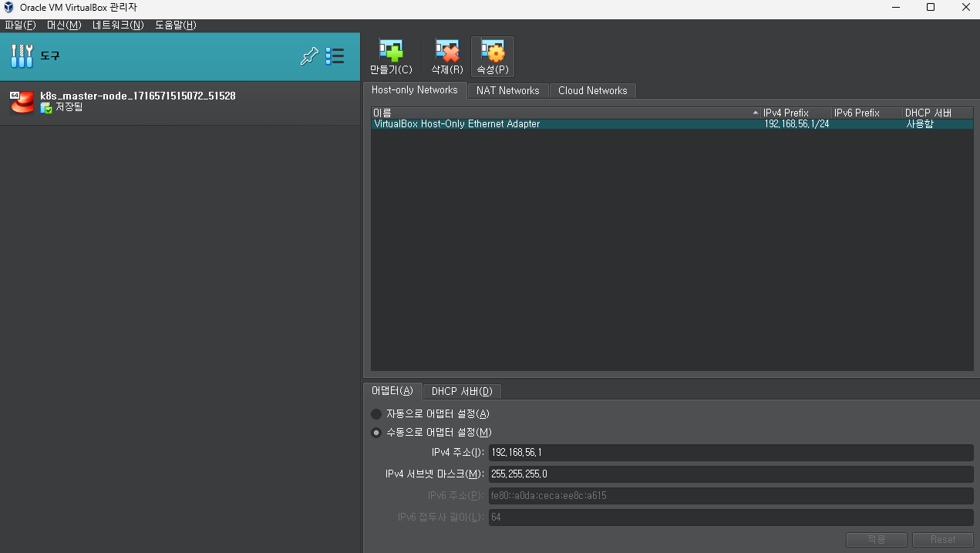980x553 pixels.
Task: Click the 저장됨 saved state text
Action: 69,108
